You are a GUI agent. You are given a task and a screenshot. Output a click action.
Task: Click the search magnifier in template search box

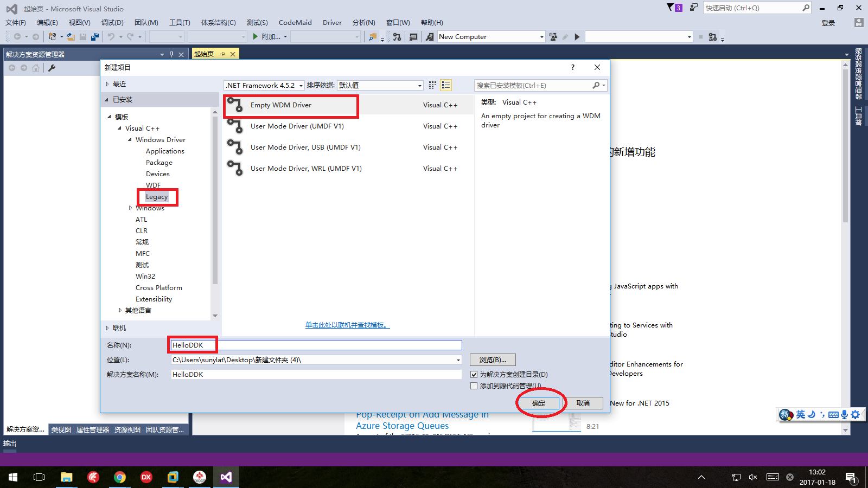click(x=596, y=85)
